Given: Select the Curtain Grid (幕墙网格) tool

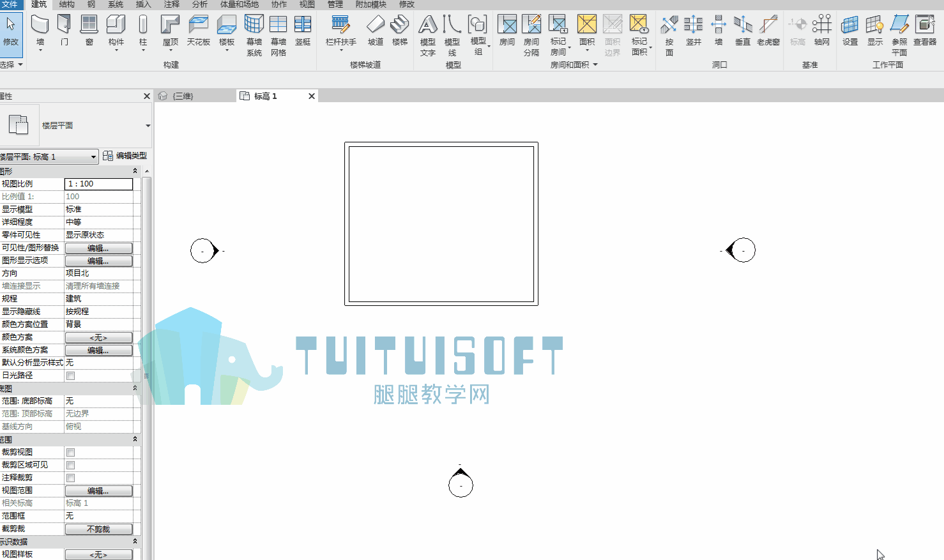Looking at the screenshot, I should point(278,36).
